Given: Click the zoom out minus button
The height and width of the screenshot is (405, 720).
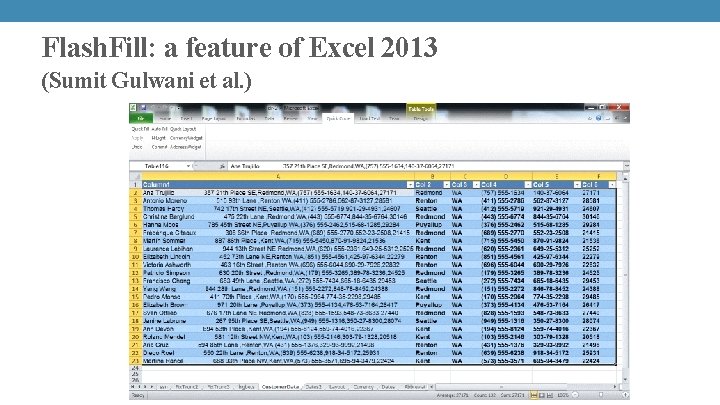Looking at the screenshot, I should (x=575, y=395).
